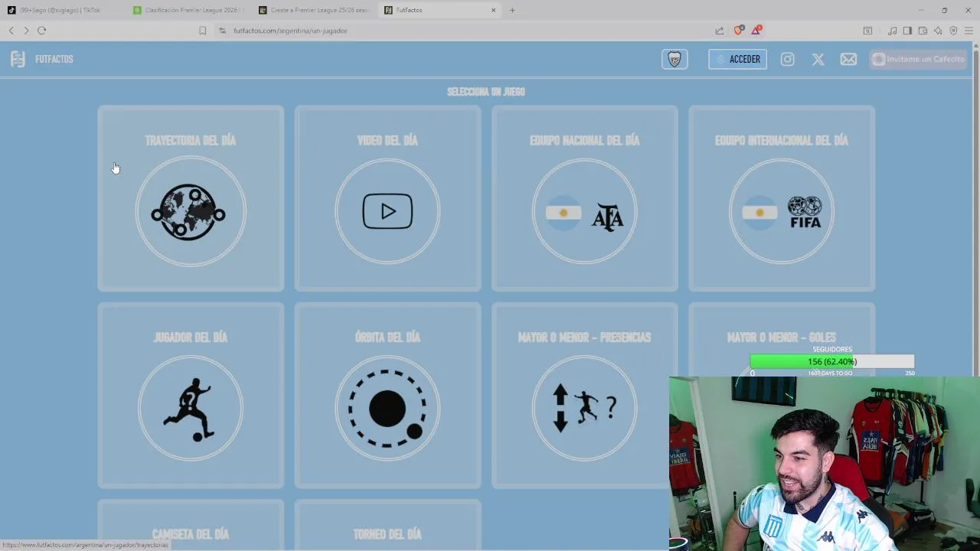Screen dimensions: 980x551
Task: Open a new browser tab
Action: coord(512,10)
